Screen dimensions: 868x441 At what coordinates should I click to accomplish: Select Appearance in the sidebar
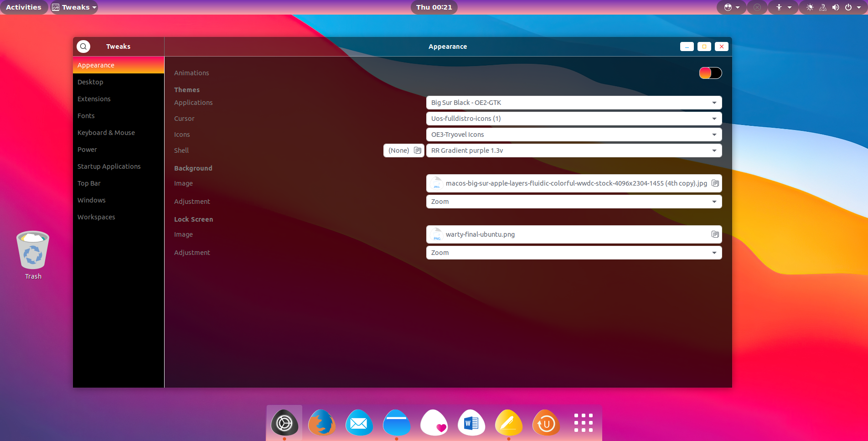point(119,65)
